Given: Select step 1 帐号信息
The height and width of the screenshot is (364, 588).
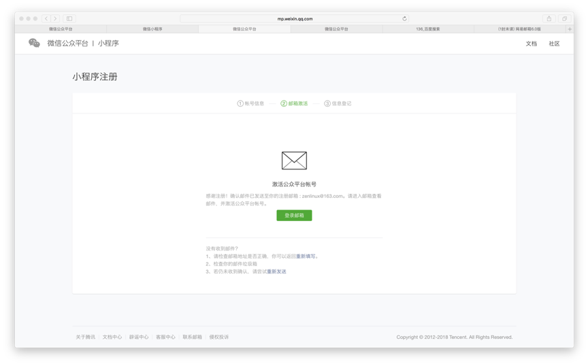Looking at the screenshot, I should pyautogui.click(x=250, y=103).
